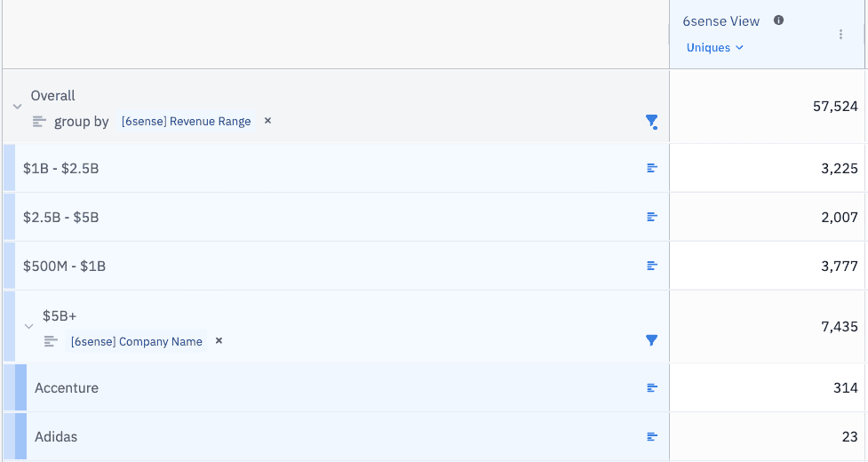Click the 6sense View column header
Screen dimensions: 868x462
[x=721, y=21]
